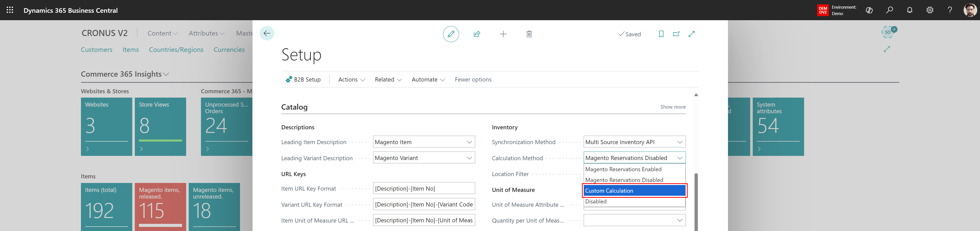
Task: Open the app launcher waffle menu
Action: 10,10
